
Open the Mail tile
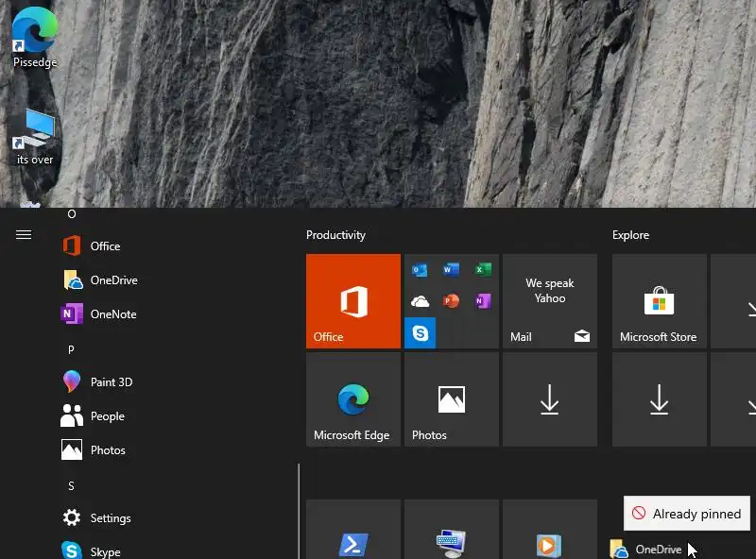click(x=550, y=301)
